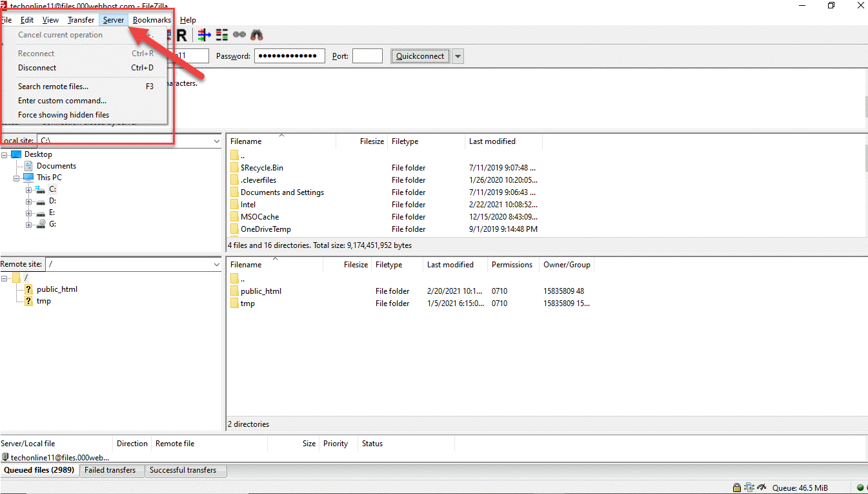Click the green connection indicator at bottom right
Screen dimensions: 868x494
(861, 488)
